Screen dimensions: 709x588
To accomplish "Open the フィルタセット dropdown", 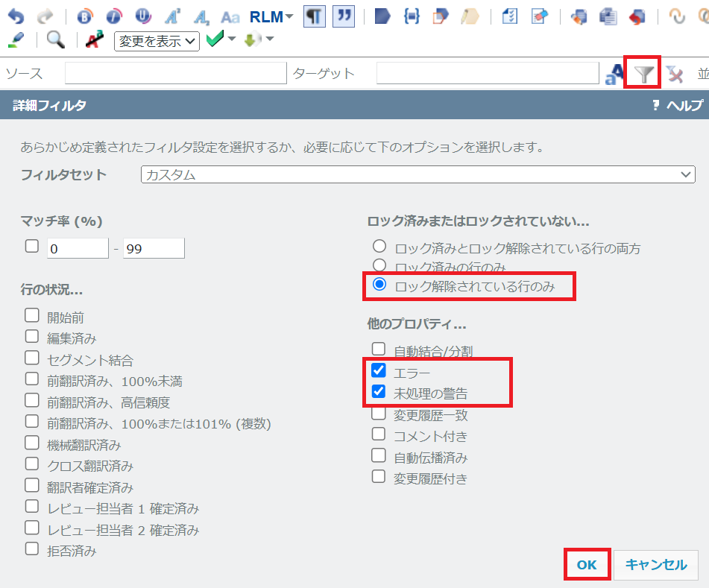I will point(417,174).
